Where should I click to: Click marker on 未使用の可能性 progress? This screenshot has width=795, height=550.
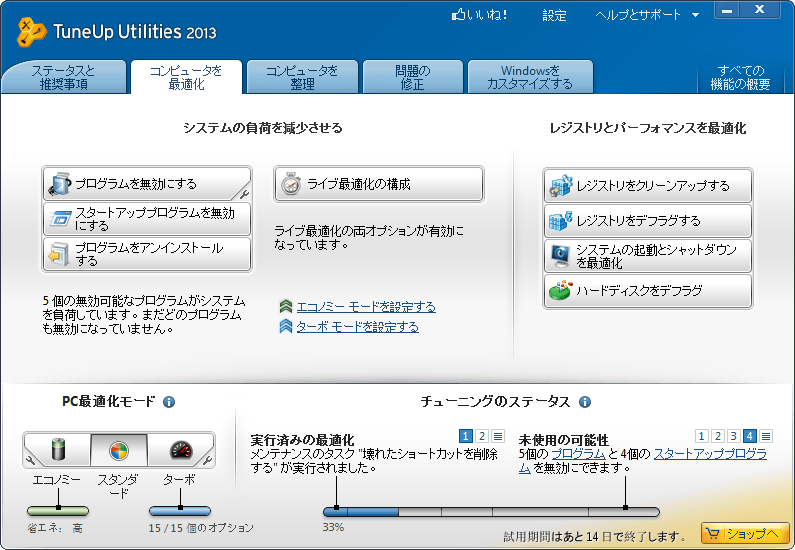(625, 507)
